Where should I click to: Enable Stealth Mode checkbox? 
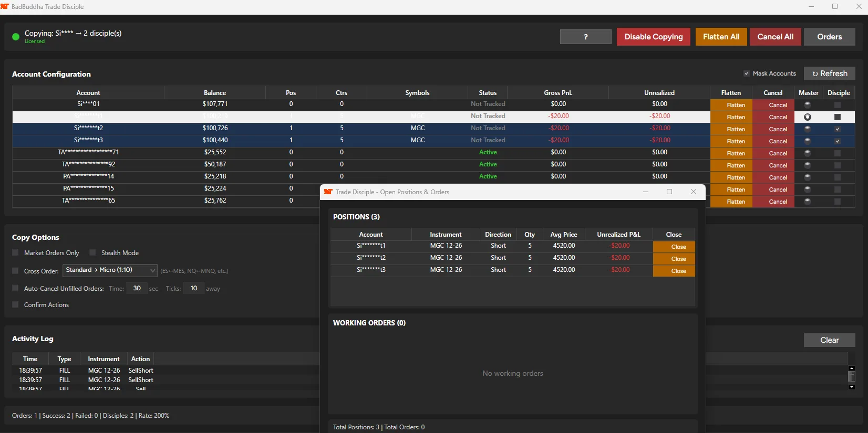(x=92, y=252)
